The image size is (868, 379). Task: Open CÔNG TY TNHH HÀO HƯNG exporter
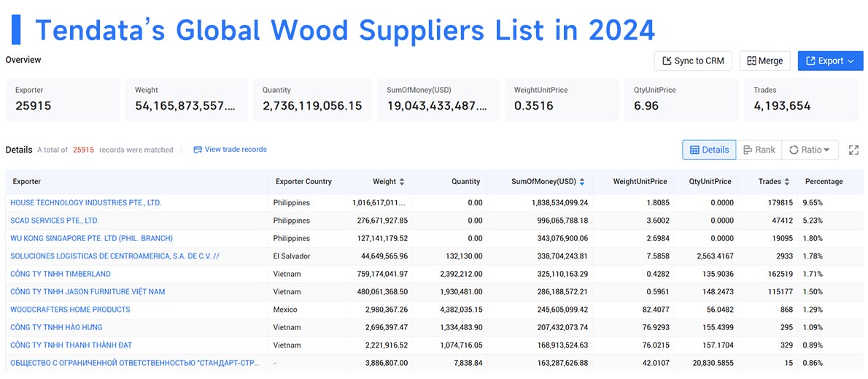coord(56,327)
